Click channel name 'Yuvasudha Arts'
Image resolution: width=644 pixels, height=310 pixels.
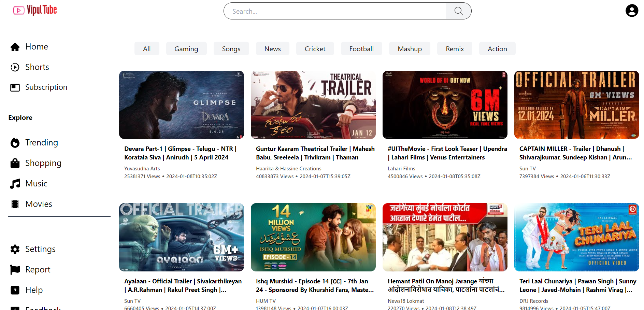pos(142,169)
